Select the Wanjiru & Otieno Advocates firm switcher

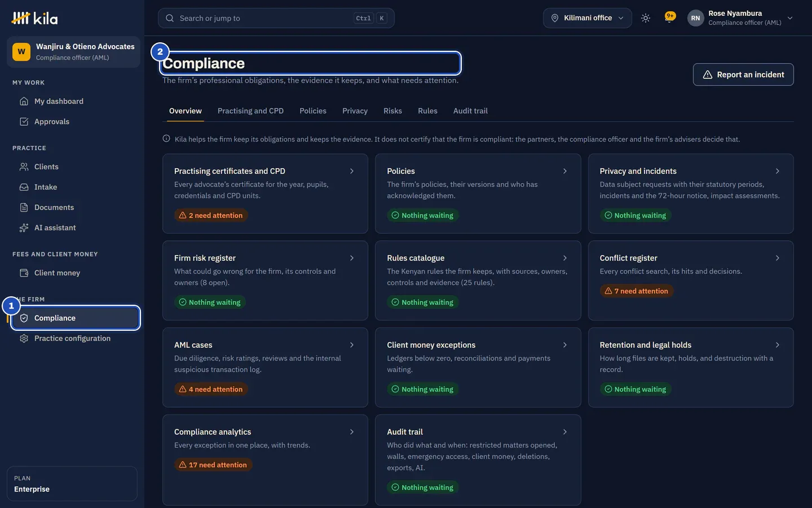(73, 52)
